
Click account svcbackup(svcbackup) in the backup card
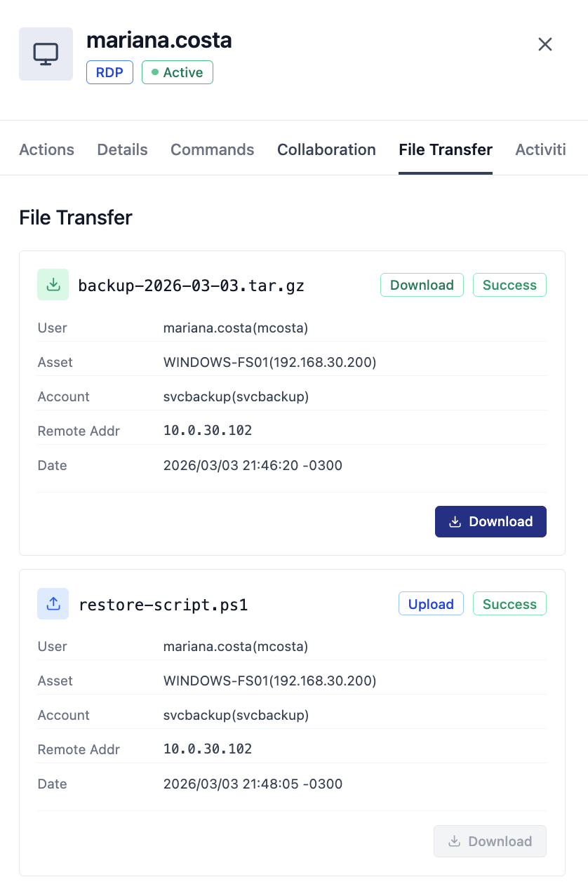click(x=236, y=396)
